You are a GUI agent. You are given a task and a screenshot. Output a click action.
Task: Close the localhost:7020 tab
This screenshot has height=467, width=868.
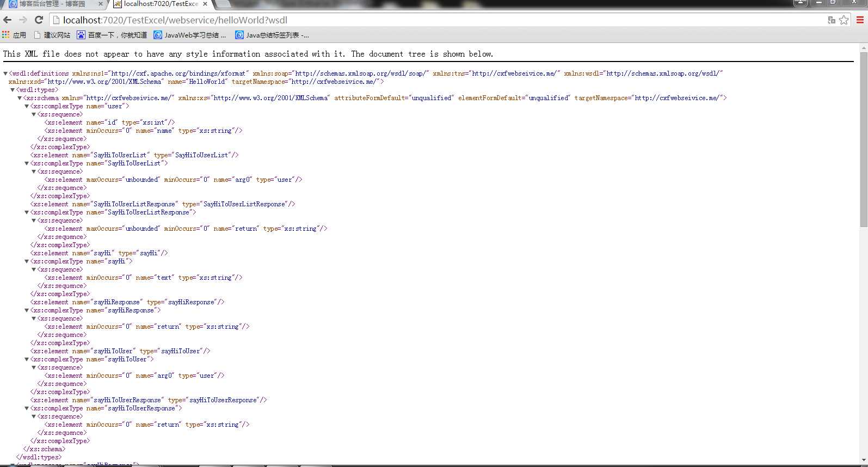click(x=205, y=4)
